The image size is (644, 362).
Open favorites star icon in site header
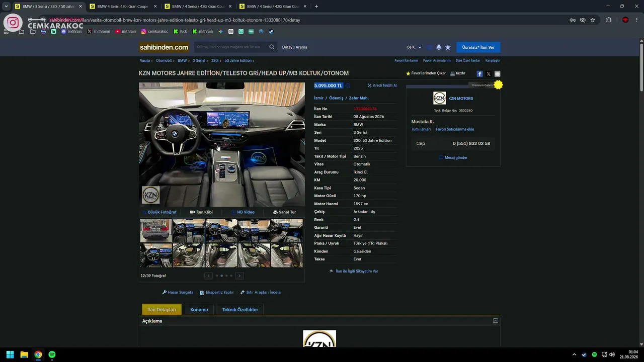448,47
